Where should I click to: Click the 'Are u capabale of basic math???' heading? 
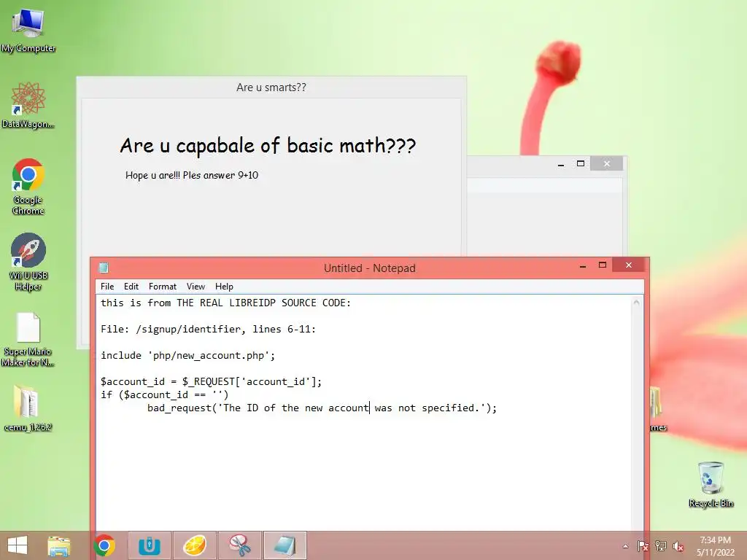pos(268,145)
